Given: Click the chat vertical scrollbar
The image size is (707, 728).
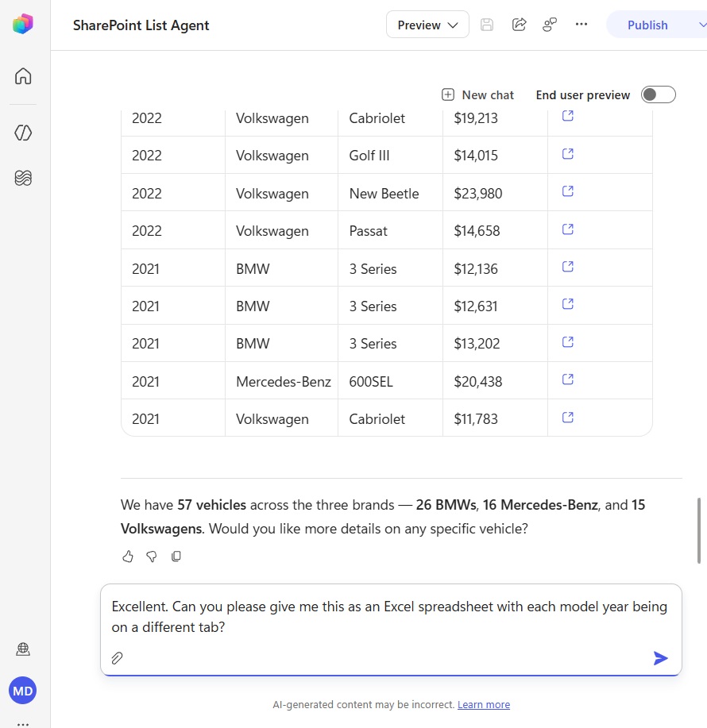Looking at the screenshot, I should coord(698,530).
